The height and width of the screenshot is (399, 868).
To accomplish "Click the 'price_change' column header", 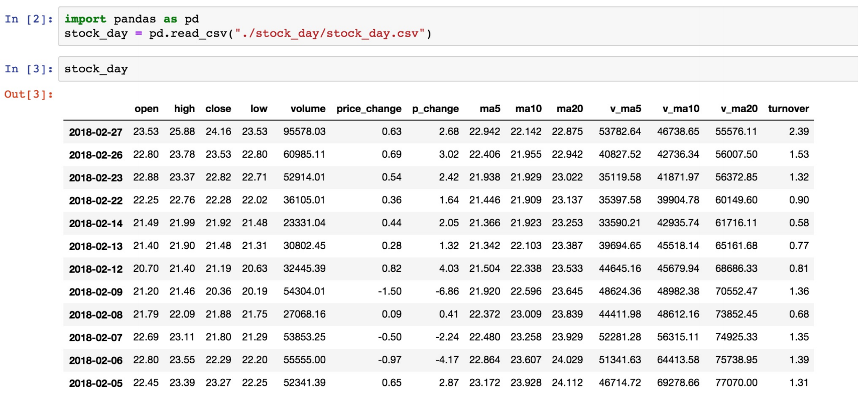I will click(x=369, y=109).
